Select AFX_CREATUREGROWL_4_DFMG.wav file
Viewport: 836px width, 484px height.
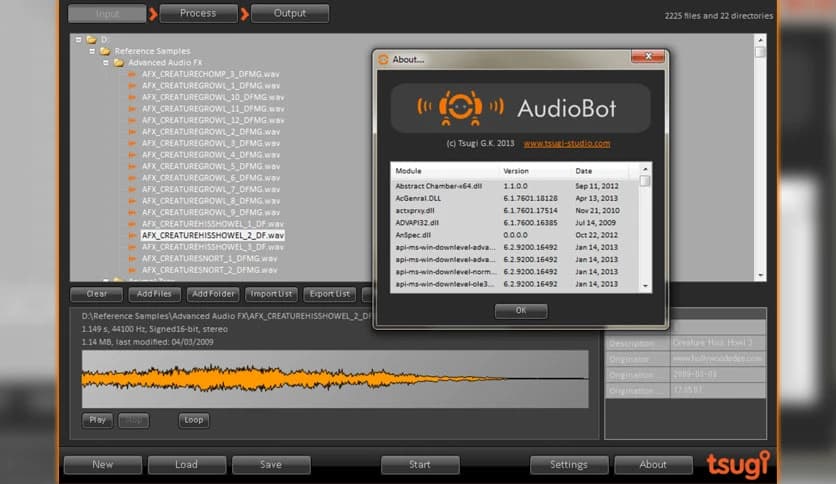pyautogui.click(x=211, y=155)
